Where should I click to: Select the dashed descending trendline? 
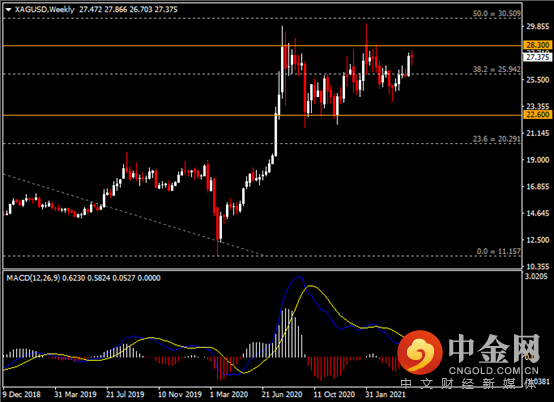point(132,214)
